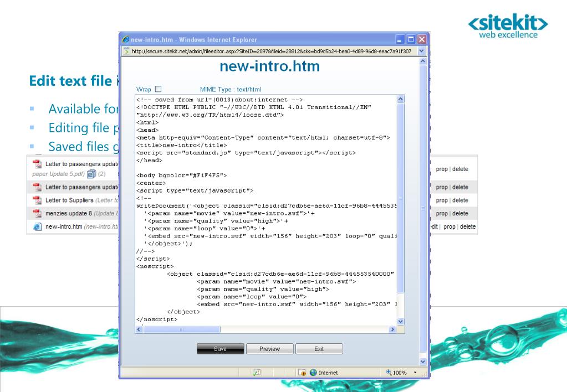The height and width of the screenshot is (392, 567).
Task: Click the Internet zone globe icon
Action: click(313, 373)
